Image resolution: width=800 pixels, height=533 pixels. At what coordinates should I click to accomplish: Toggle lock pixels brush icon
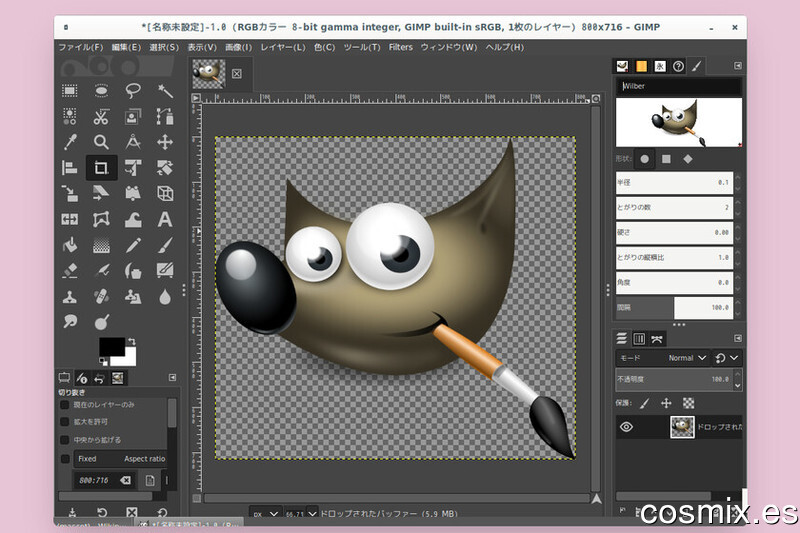tap(644, 403)
